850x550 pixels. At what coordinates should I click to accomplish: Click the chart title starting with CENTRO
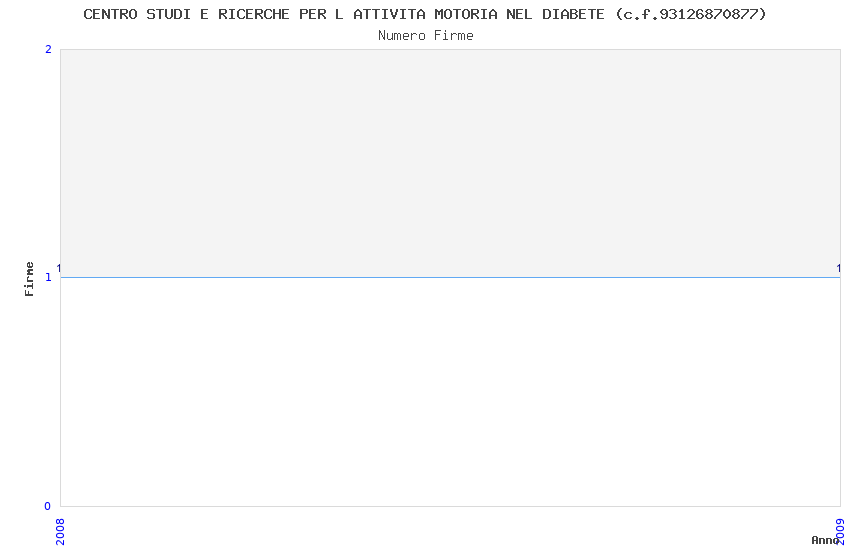424,14
